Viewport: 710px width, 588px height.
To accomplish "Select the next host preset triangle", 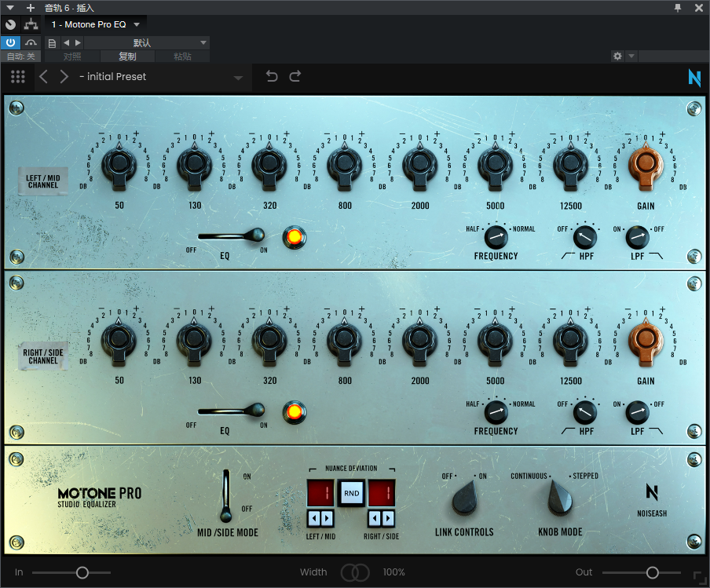I will pyautogui.click(x=78, y=42).
